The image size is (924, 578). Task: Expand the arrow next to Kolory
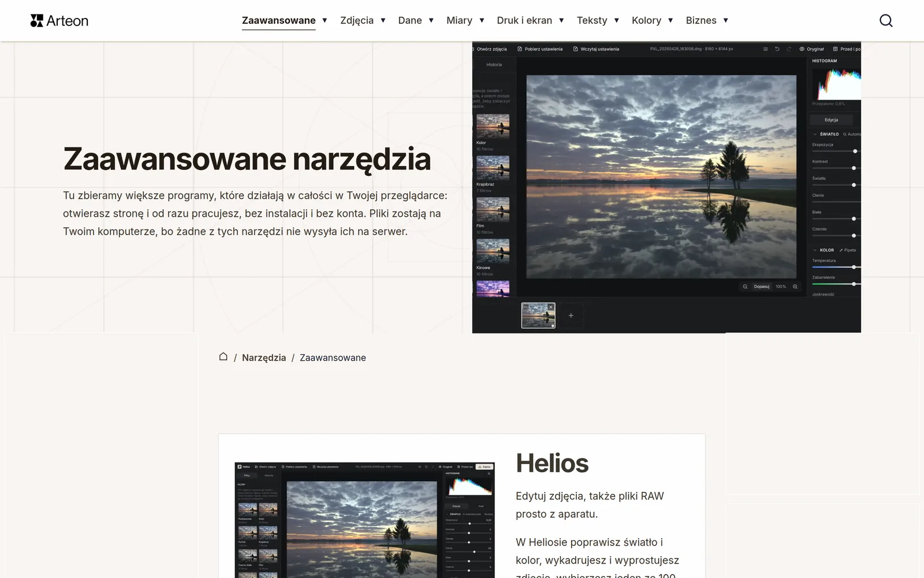click(670, 20)
